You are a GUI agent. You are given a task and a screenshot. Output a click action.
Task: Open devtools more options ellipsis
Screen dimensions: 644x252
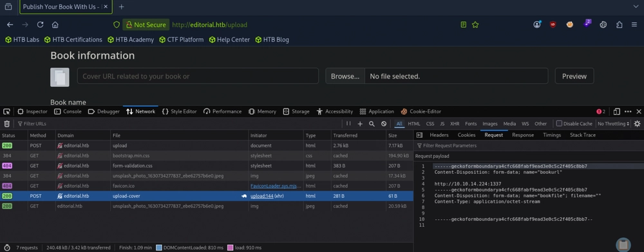[628, 111]
